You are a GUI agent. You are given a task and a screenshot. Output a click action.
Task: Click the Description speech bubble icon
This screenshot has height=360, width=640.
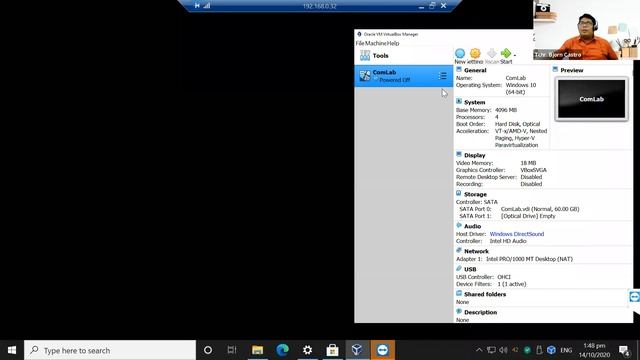coord(459,311)
